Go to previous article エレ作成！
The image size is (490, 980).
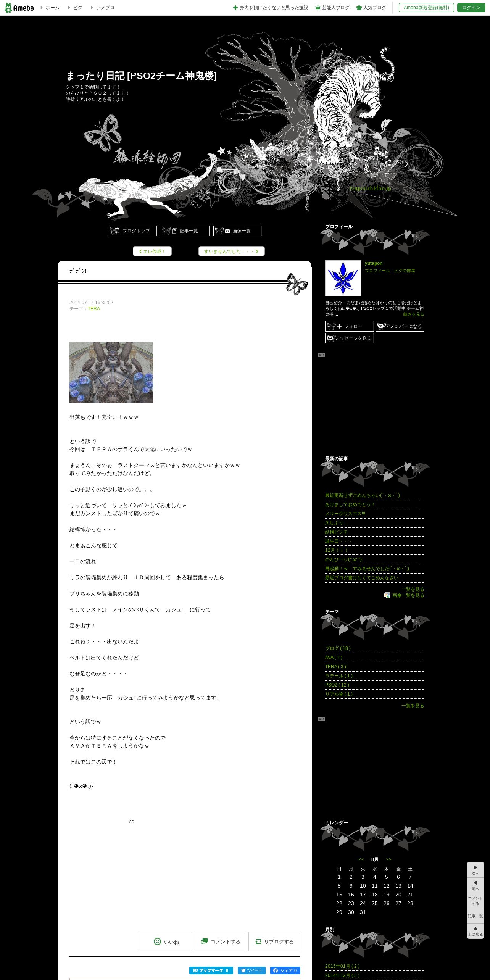click(x=152, y=251)
